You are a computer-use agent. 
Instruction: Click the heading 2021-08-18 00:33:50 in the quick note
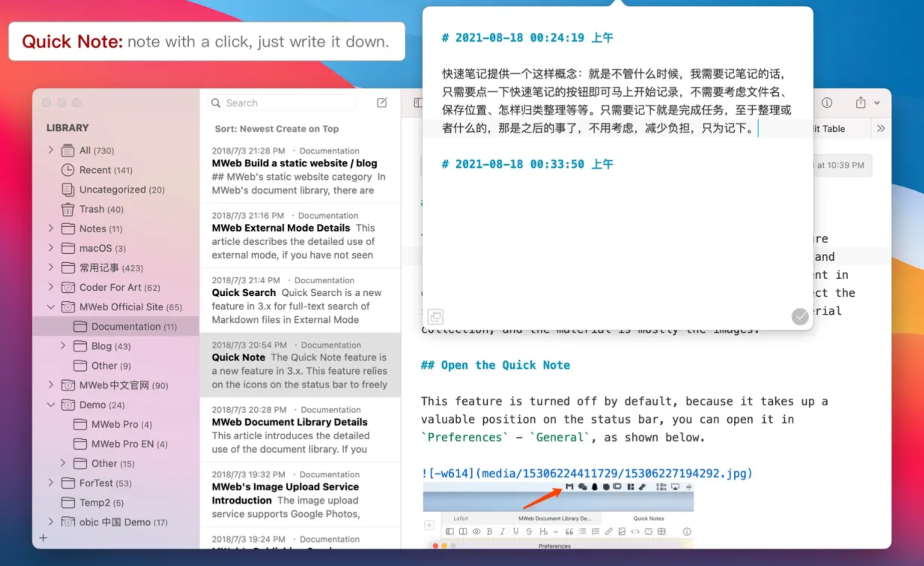point(527,164)
